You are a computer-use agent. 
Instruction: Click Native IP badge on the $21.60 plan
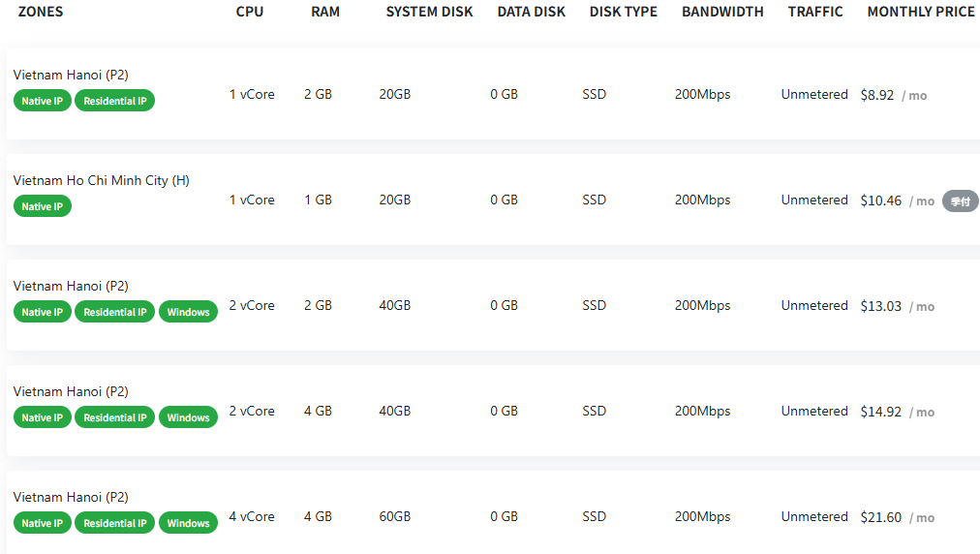[x=43, y=523]
